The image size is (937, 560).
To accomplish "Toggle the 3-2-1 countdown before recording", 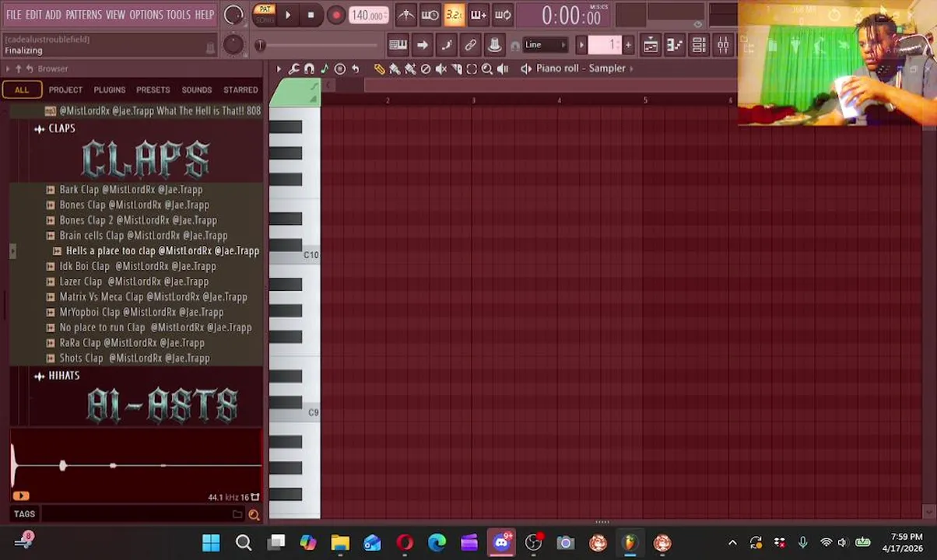I will [x=454, y=15].
